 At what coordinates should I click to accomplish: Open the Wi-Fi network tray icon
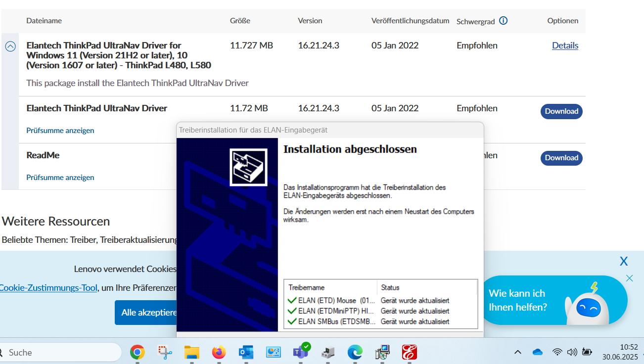pyautogui.click(x=557, y=352)
